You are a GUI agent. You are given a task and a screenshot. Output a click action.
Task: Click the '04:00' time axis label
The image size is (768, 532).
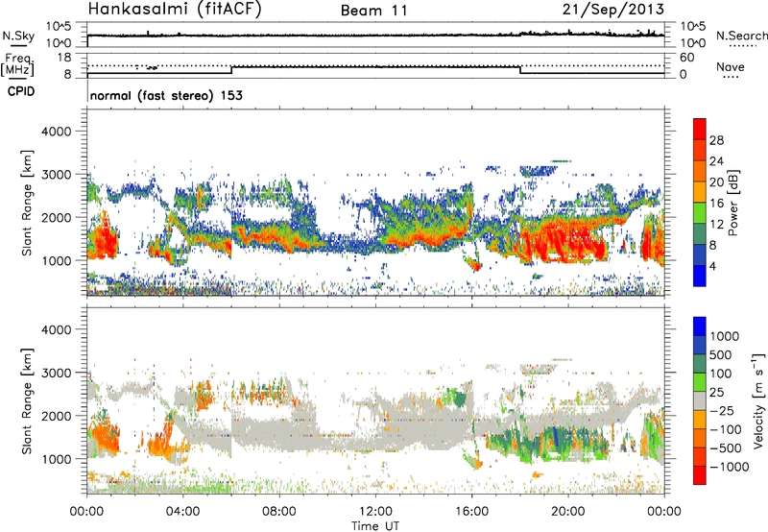tap(182, 512)
